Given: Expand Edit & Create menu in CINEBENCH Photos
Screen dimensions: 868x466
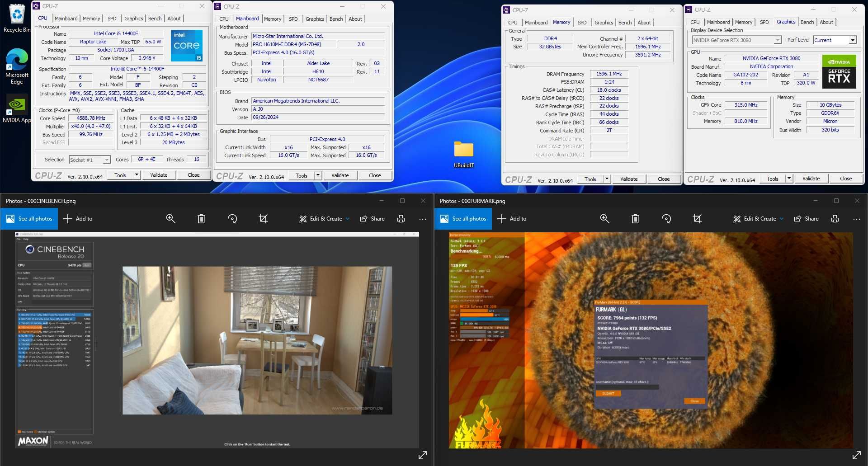Looking at the screenshot, I should (x=324, y=219).
